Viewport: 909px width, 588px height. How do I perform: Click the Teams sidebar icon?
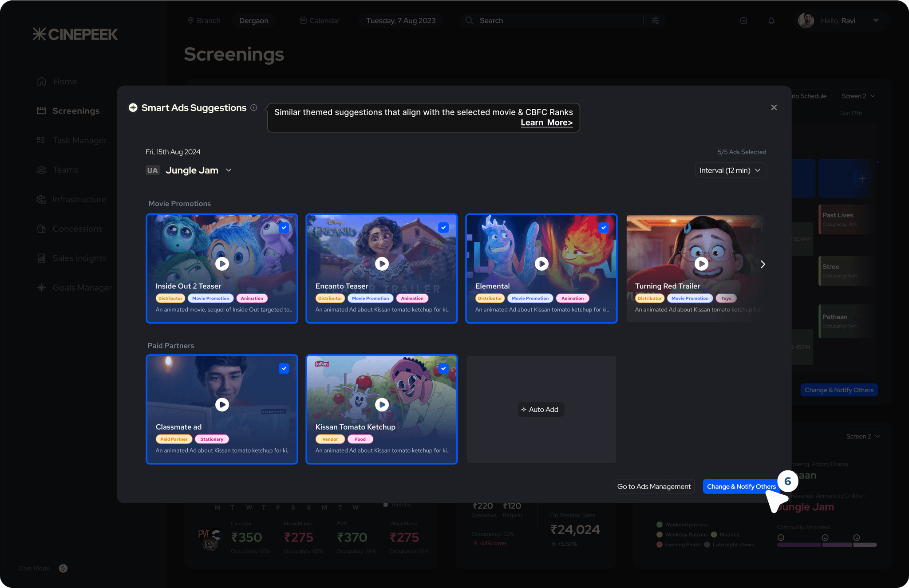pyautogui.click(x=41, y=170)
